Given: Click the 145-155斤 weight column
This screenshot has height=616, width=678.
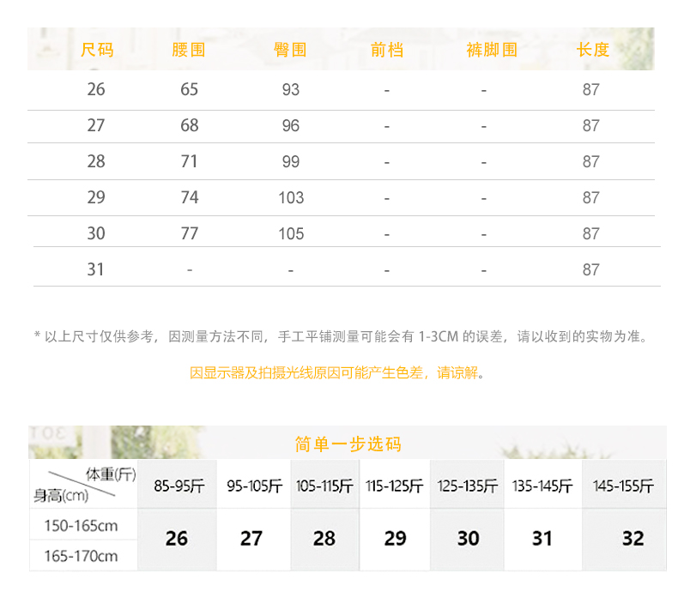Looking at the screenshot, I should pyautogui.click(x=624, y=486).
